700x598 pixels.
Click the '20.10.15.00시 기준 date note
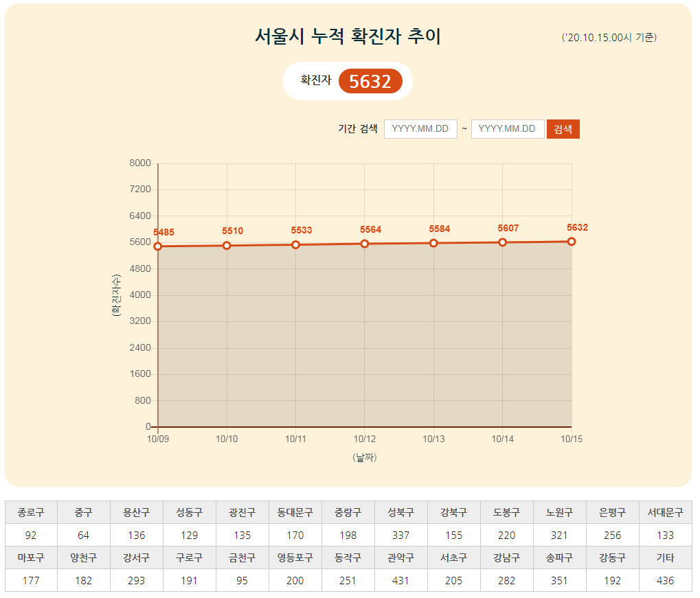609,38
